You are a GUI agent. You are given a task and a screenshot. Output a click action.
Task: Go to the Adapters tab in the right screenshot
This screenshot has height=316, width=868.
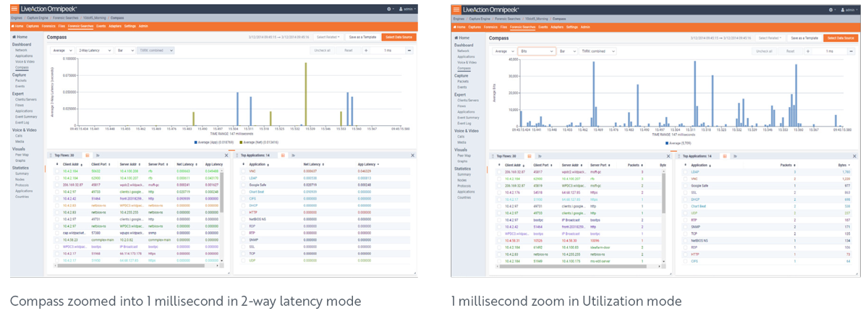(557, 27)
